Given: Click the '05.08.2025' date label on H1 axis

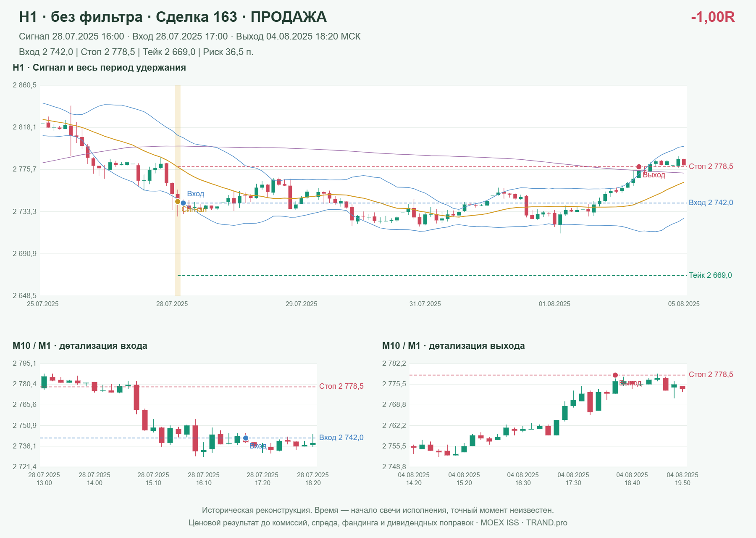Looking at the screenshot, I should [x=684, y=304].
